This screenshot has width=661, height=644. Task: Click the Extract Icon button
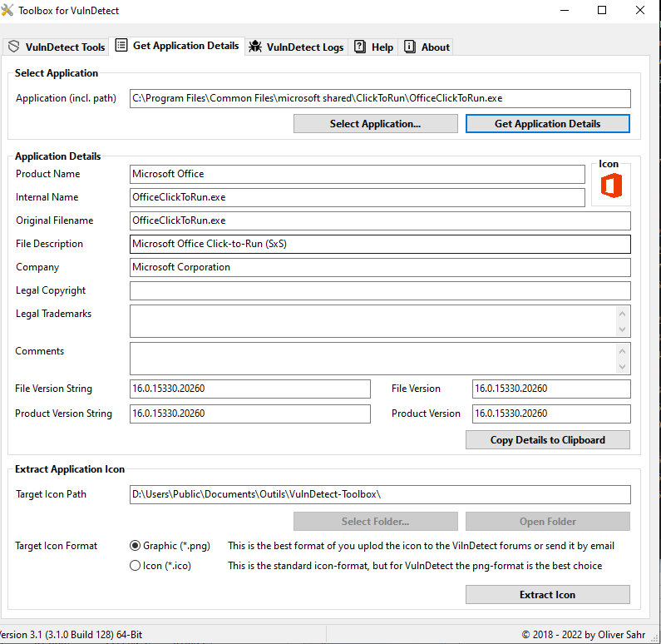pyautogui.click(x=548, y=595)
